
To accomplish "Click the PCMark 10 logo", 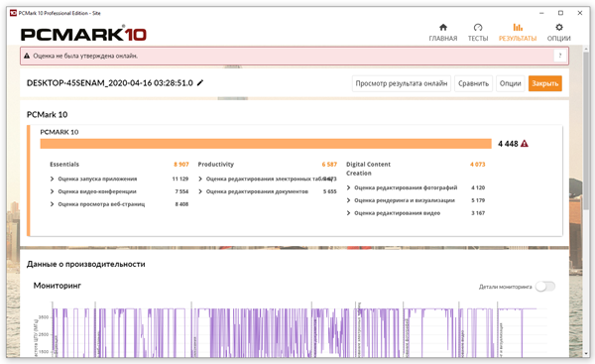I will coord(83,34).
